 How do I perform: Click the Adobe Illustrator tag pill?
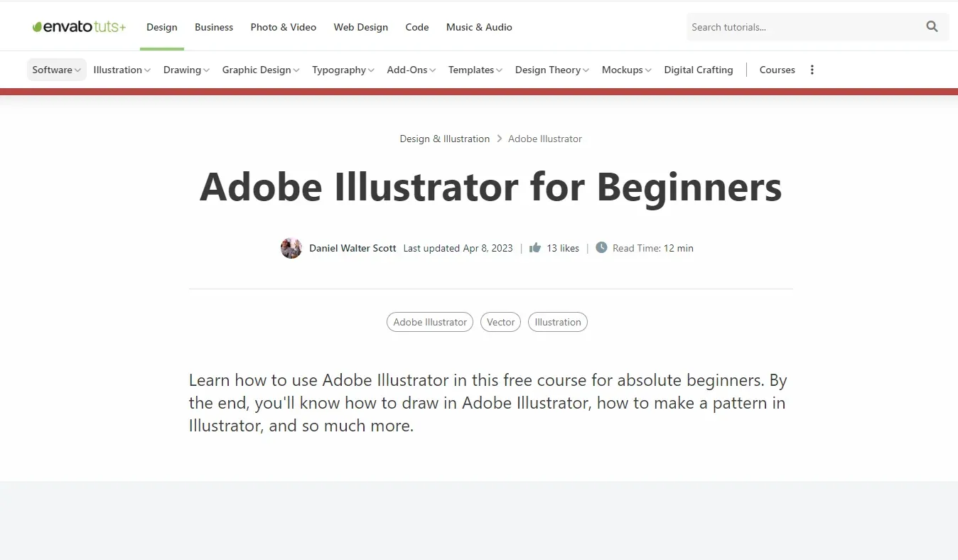[x=430, y=322]
